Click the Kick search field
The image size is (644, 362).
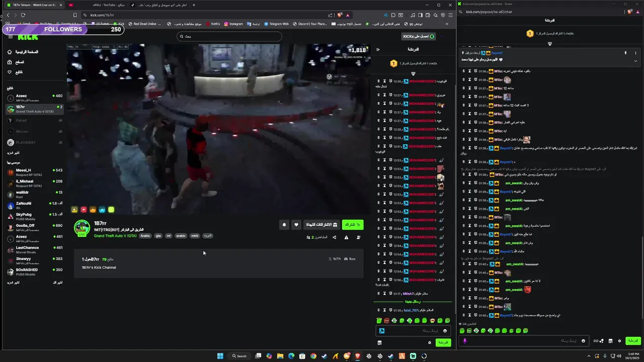coord(229,36)
